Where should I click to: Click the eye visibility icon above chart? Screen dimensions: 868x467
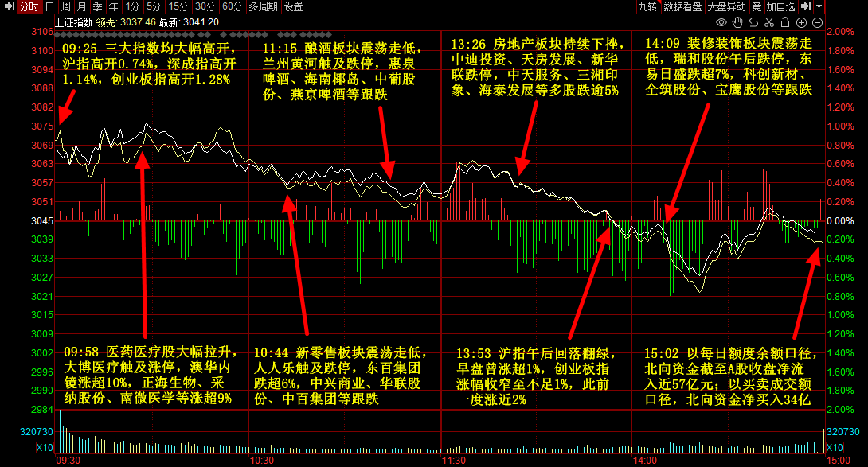point(721,21)
